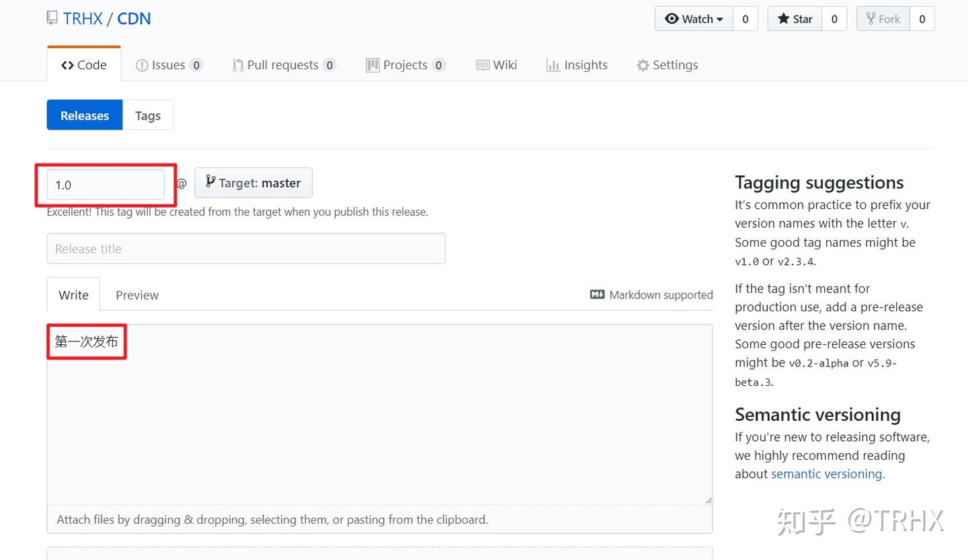Open the Target: master branch selector
This screenshot has width=968, height=560.
click(x=253, y=182)
